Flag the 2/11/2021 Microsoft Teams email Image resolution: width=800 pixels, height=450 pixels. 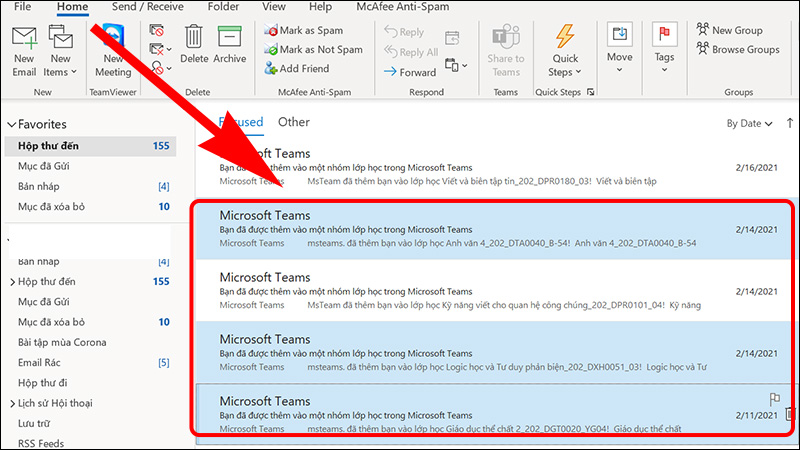coord(774,398)
